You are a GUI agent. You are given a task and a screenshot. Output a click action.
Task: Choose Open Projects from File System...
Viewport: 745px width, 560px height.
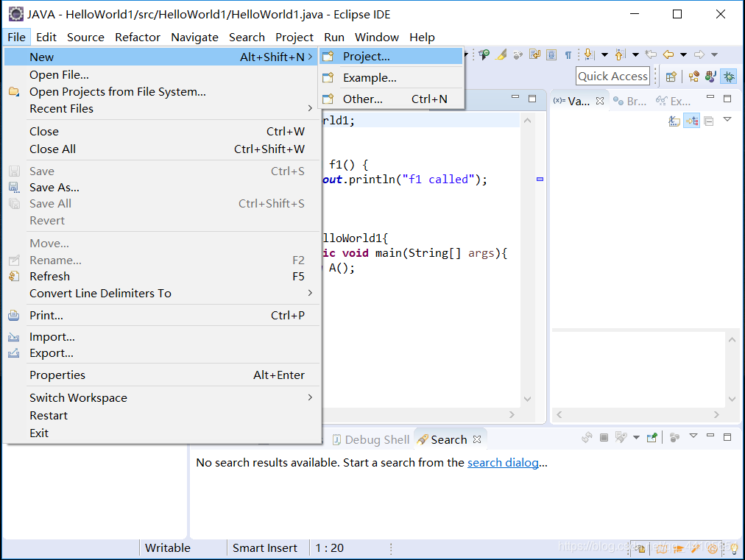[162, 92]
